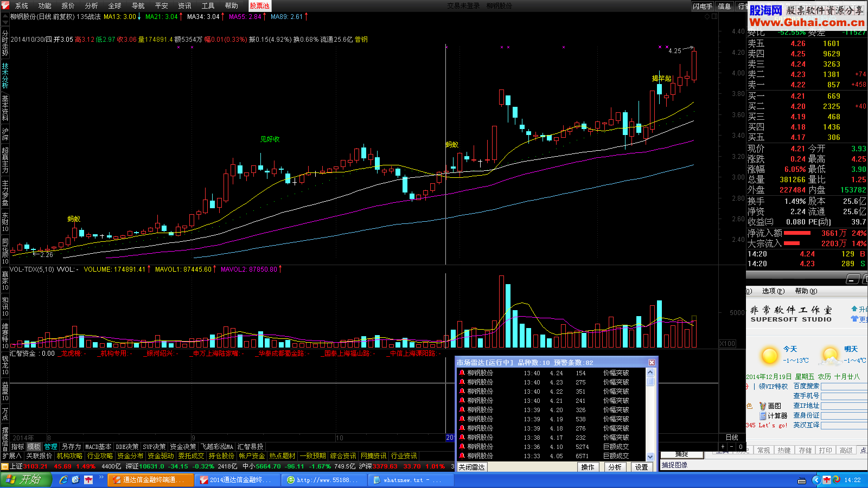Close the 市场雷达 radar window
Viewport: 868px width, 488px height.
pyautogui.click(x=652, y=363)
